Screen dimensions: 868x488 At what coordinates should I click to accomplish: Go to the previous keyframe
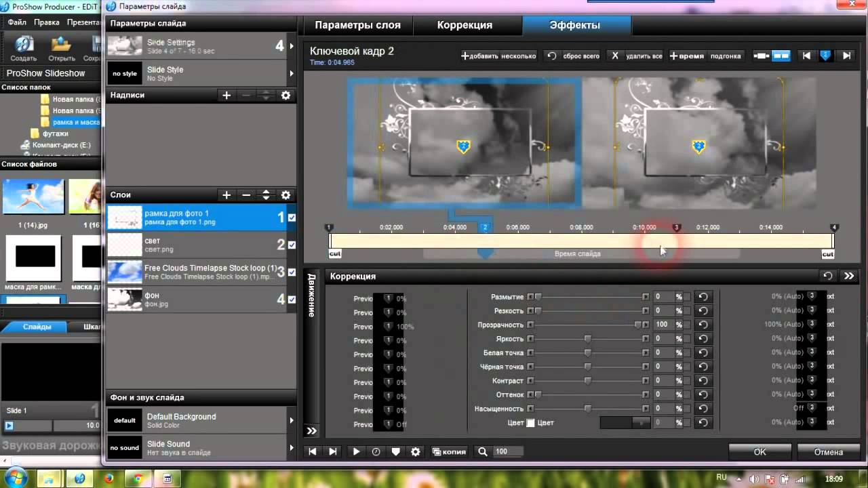point(806,56)
